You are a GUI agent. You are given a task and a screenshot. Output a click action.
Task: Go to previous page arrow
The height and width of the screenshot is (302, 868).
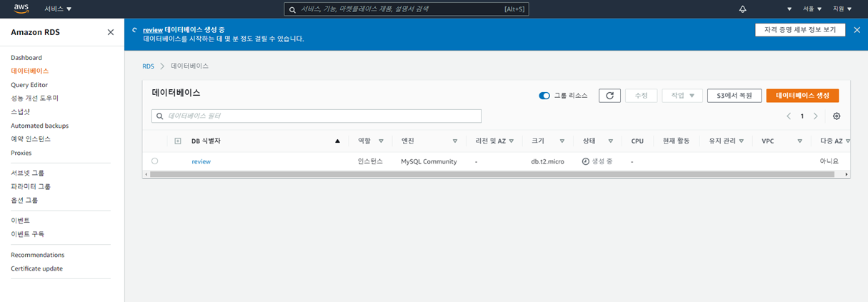click(789, 116)
